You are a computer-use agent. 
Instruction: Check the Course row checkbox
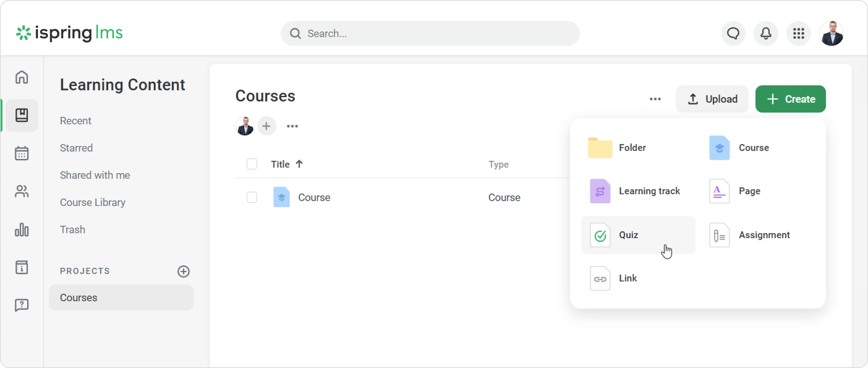pyautogui.click(x=252, y=197)
